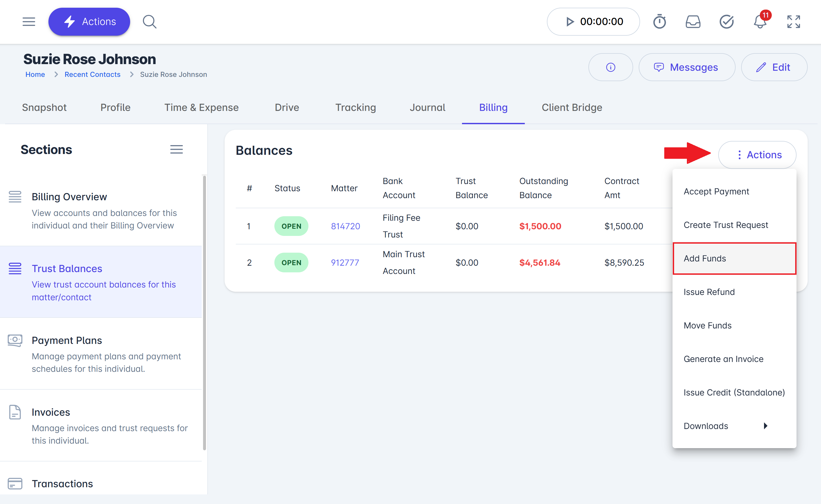Choose Issue Refund menu entry

pos(709,292)
